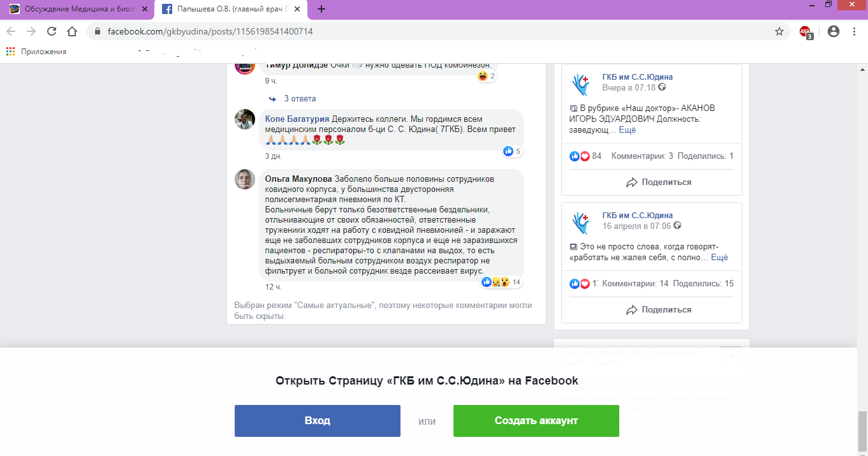The image size is (868, 456).
Task: Open Поделились: 15 share count
Action: (703, 283)
